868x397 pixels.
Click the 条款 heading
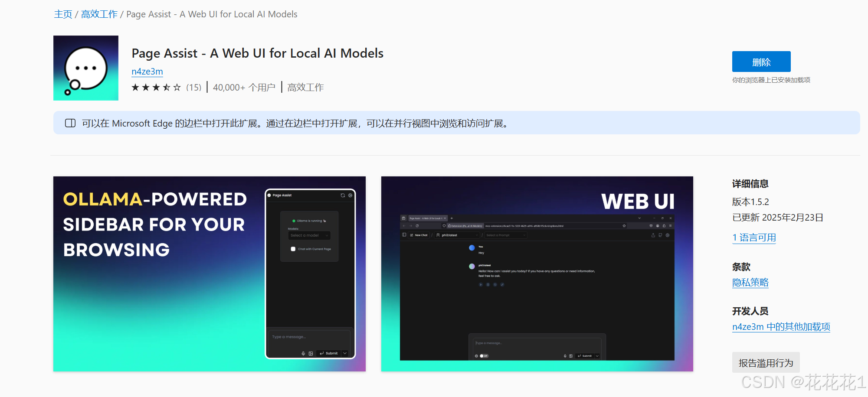[x=741, y=267]
